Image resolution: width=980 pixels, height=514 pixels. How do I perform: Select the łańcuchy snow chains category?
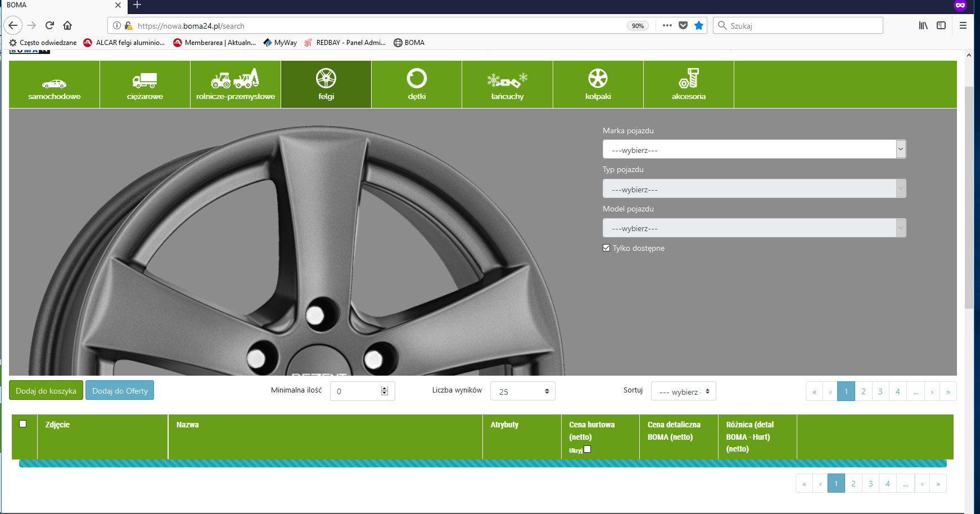click(x=507, y=85)
